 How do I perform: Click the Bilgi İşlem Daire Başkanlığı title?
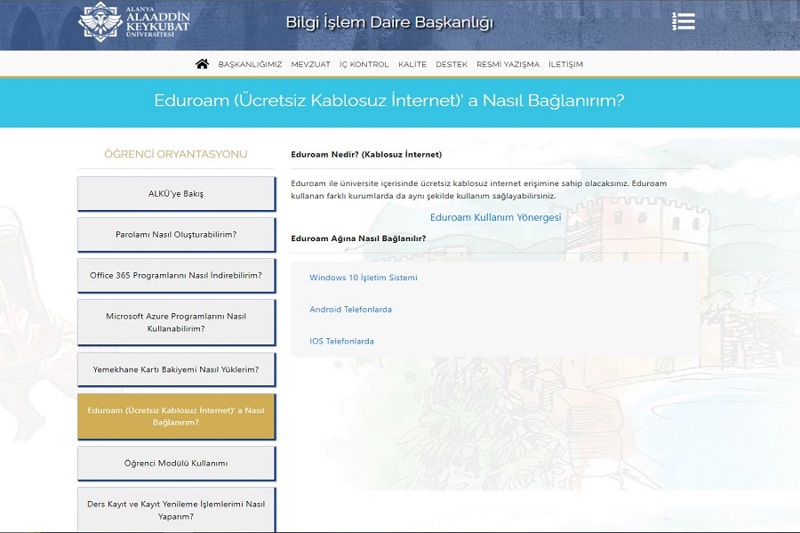point(390,22)
